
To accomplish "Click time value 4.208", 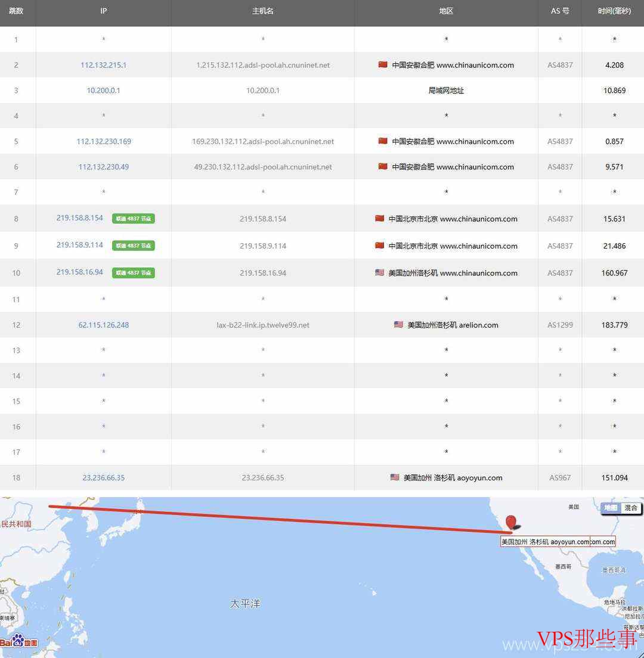I will pos(614,65).
